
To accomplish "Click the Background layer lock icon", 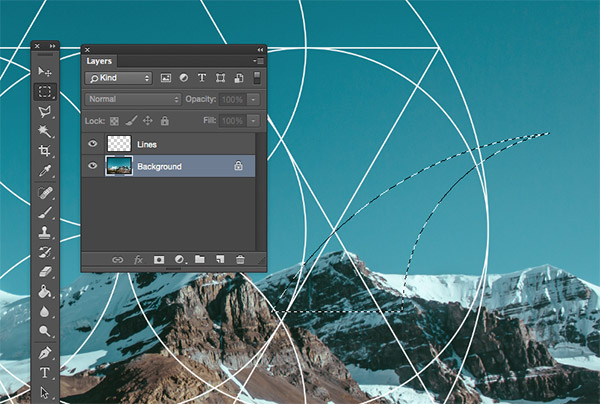I will click(238, 165).
